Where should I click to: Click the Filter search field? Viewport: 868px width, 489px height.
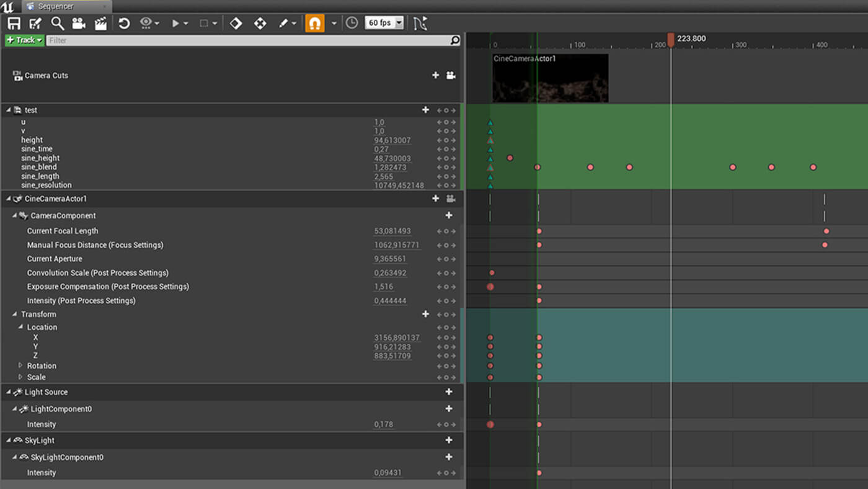(248, 40)
